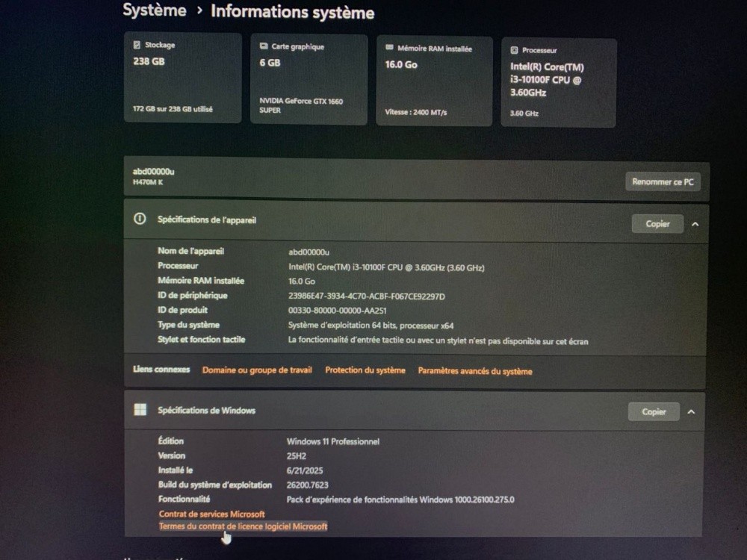This screenshot has width=747, height=560.
Task: Select the ID de produit value 00330-80000-00000-AA251
Action: pos(338,311)
